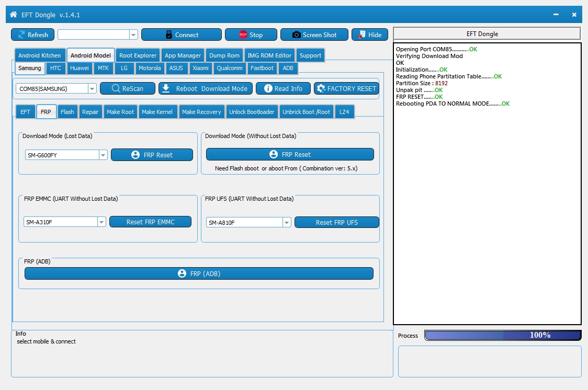Click the Hide button icon

361,35
